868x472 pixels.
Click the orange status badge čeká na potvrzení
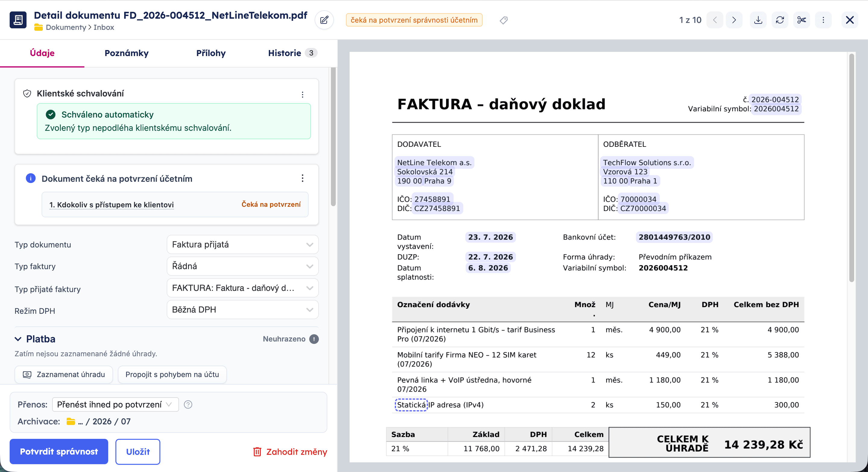(x=414, y=20)
